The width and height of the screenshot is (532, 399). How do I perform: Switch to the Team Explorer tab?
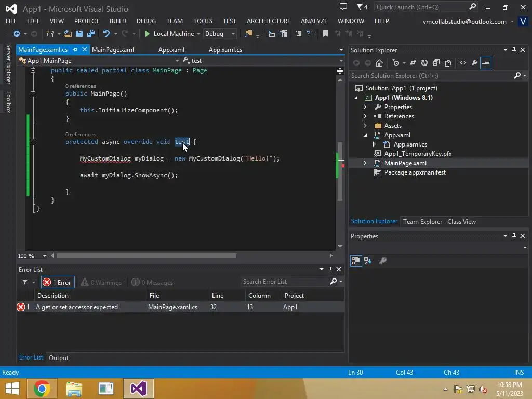[x=422, y=221]
